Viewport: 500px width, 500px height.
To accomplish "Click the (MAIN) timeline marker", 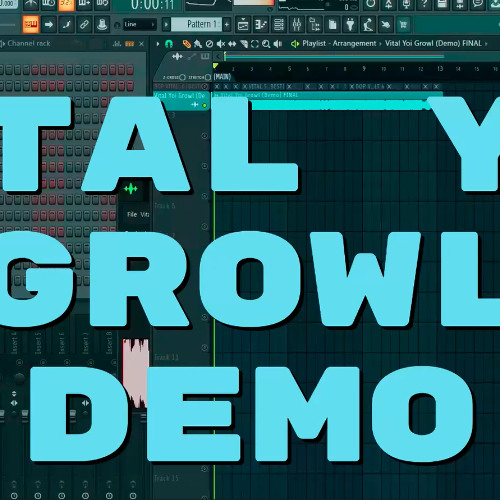I will coord(222,77).
